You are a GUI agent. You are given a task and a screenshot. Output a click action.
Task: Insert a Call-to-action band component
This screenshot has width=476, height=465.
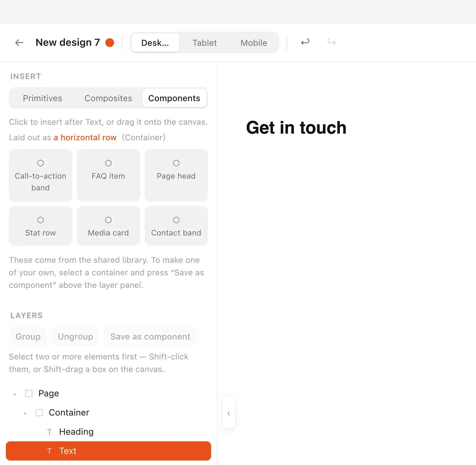[40, 175]
